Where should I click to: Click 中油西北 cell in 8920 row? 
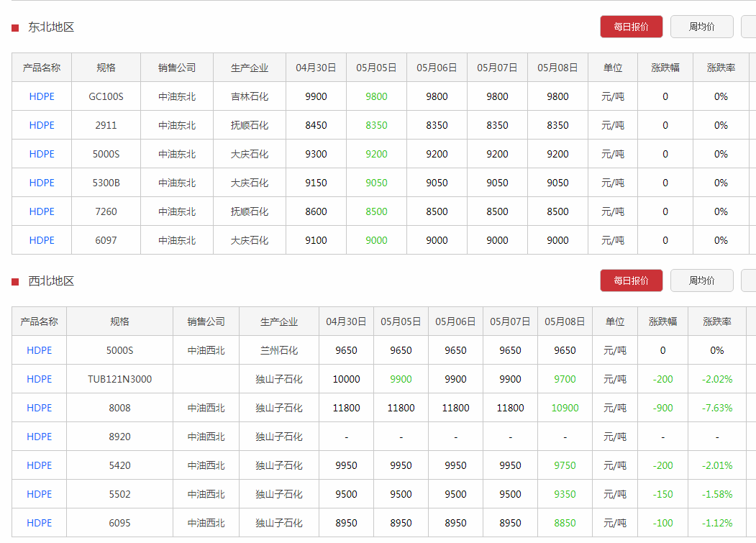click(206, 437)
